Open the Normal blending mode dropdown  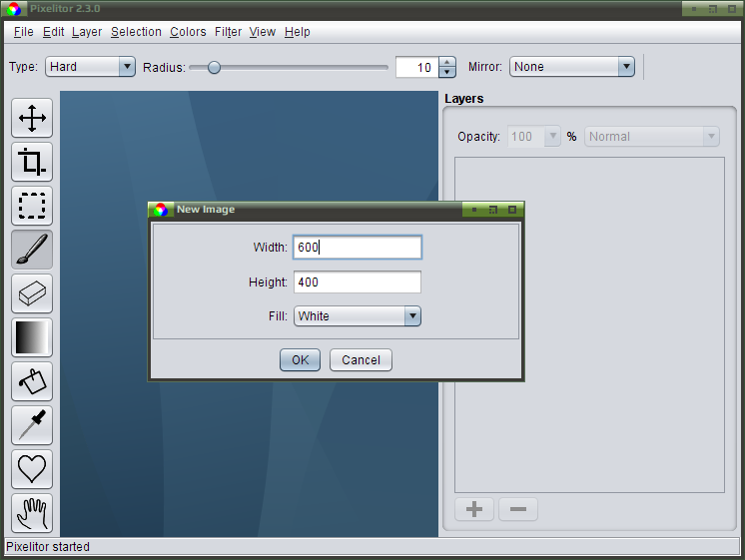pos(652,137)
